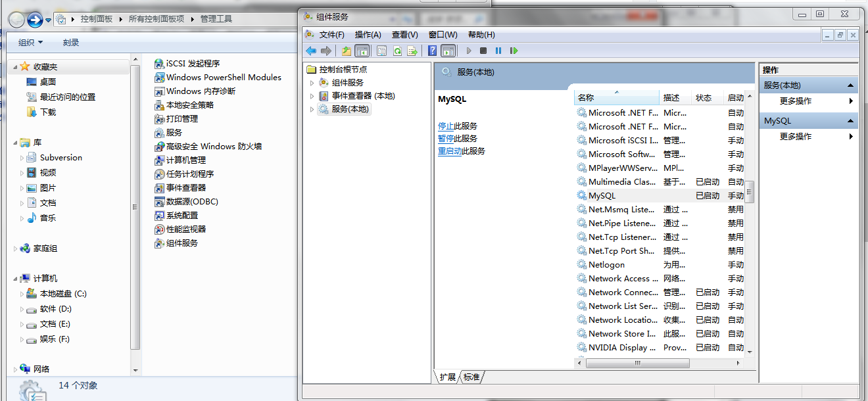Toggle the show/hide action pane icon

pyautogui.click(x=448, y=51)
